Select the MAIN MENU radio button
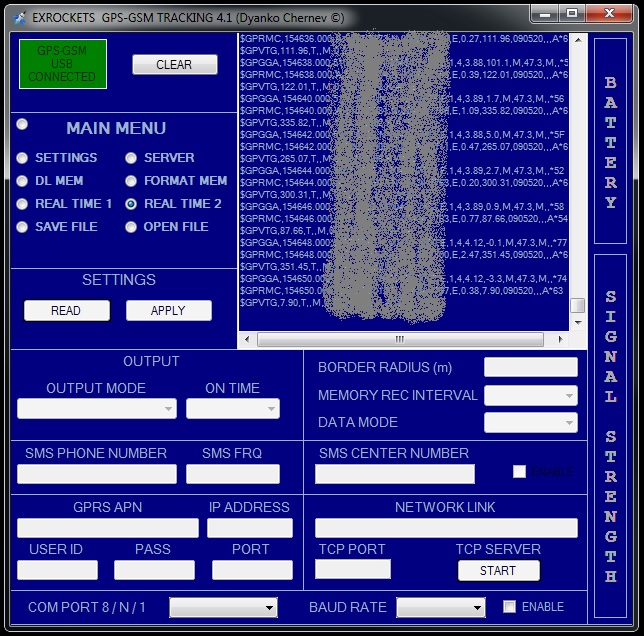Viewport: 644px width, 636px height. (x=22, y=124)
